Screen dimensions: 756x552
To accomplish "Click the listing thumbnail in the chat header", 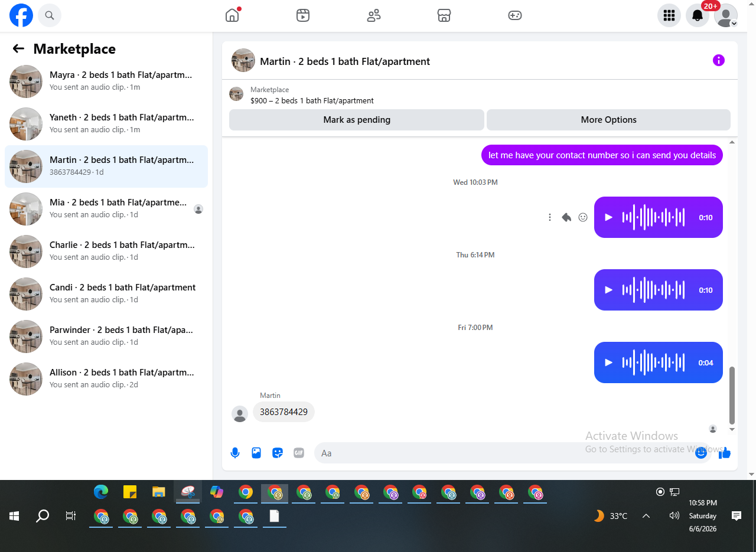I will coord(243,60).
